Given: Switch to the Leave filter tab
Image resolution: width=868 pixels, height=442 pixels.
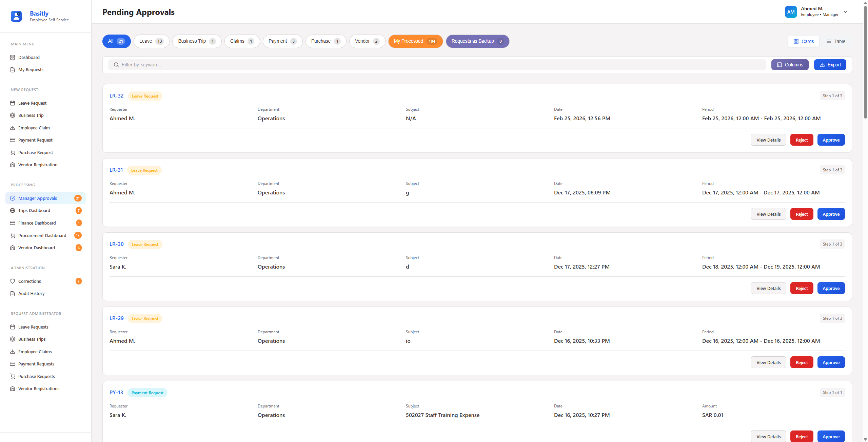Looking at the screenshot, I should pos(151,41).
